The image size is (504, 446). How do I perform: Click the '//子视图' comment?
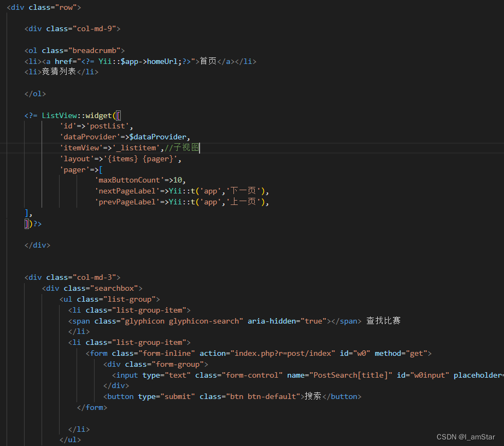182,148
